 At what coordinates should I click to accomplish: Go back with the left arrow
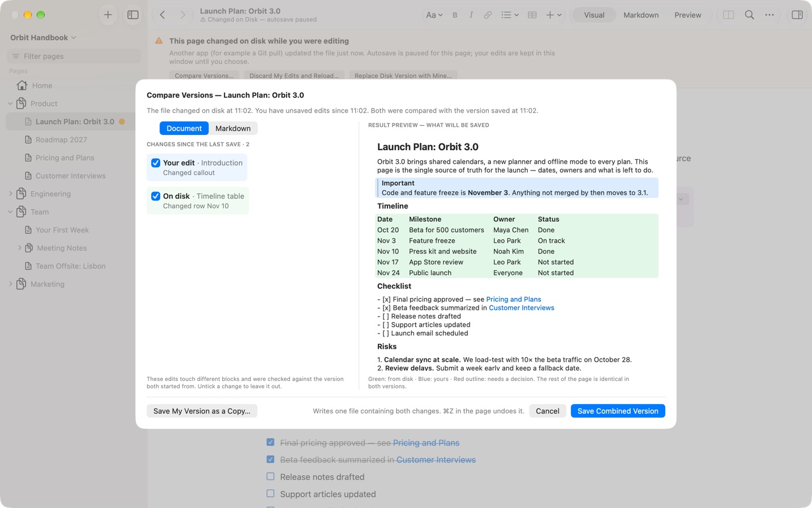point(162,15)
